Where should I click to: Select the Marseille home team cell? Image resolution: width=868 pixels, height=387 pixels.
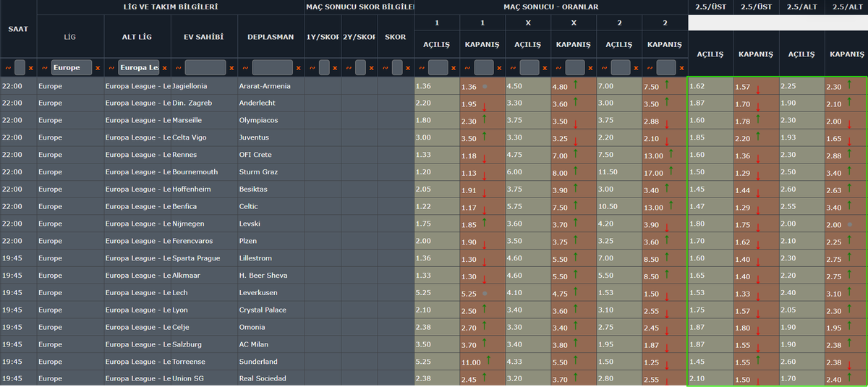click(x=205, y=120)
